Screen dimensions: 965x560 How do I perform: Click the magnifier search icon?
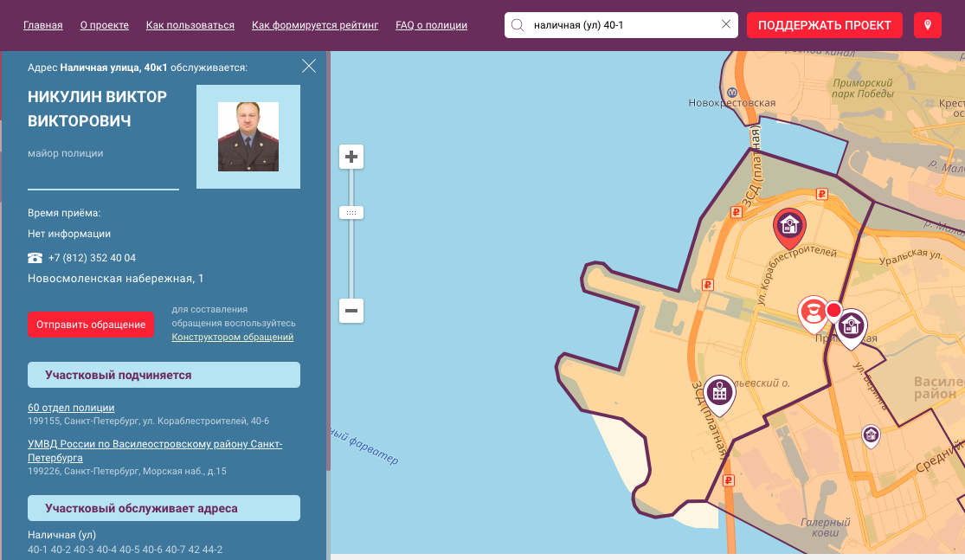click(518, 25)
